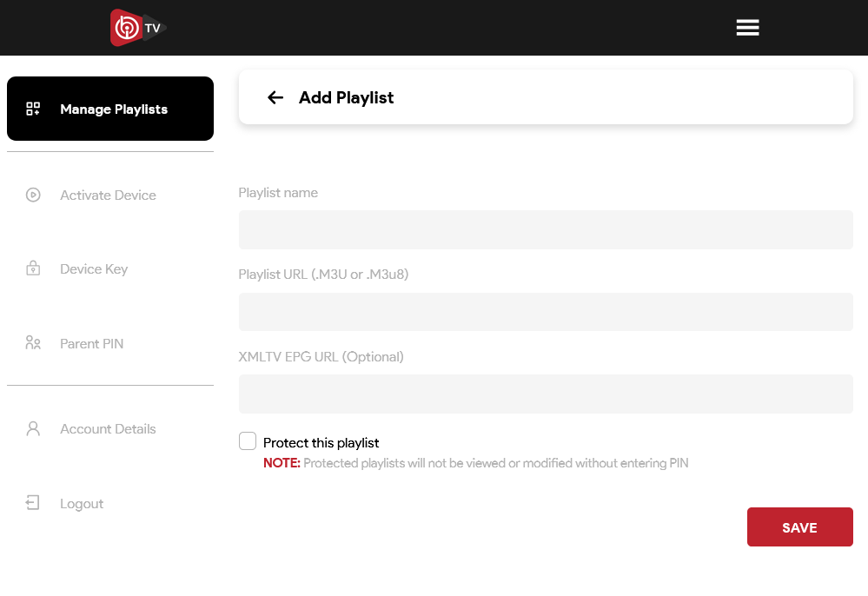The height and width of the screenshot is (596, 868).
Task: Click the back arrow icon
Action: (x=275, y=97)
